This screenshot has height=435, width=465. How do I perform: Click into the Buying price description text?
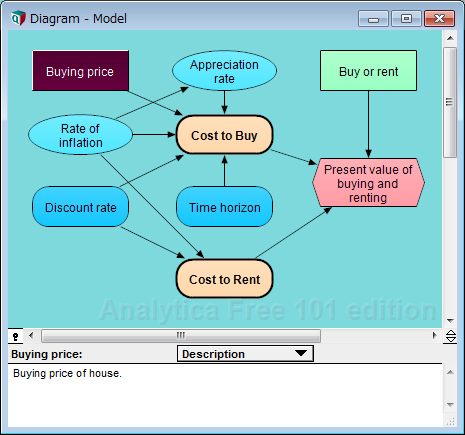[x=67, y=373]
